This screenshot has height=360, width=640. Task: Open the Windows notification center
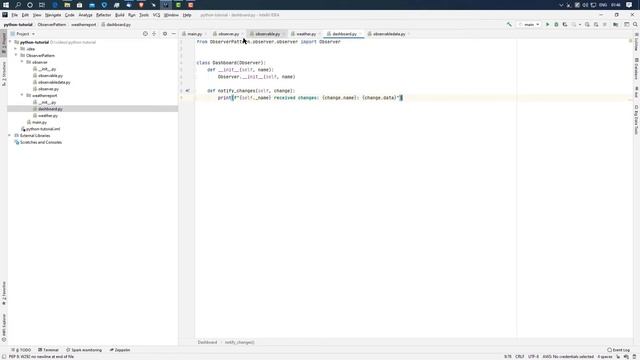tap(629, 5)
